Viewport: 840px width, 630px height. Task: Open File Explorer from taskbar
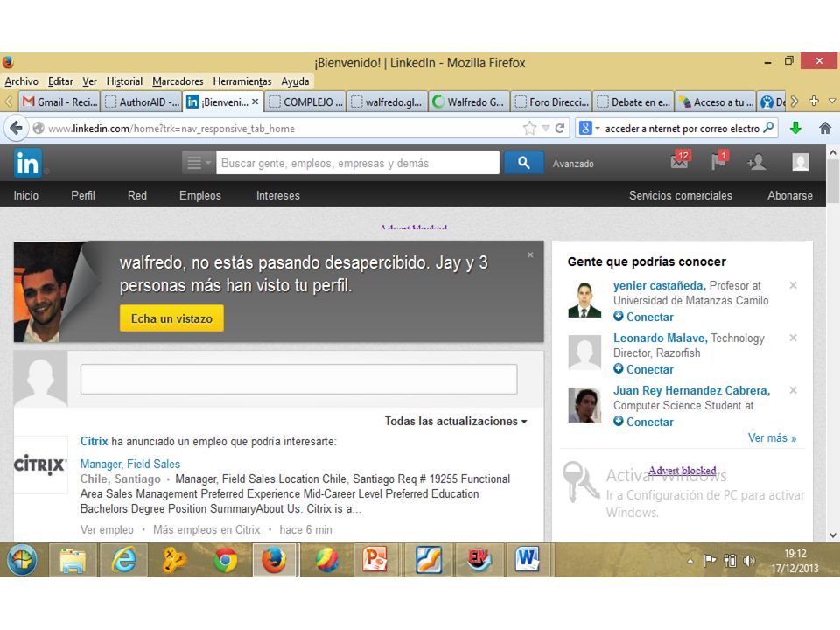[x=73, y=560]
